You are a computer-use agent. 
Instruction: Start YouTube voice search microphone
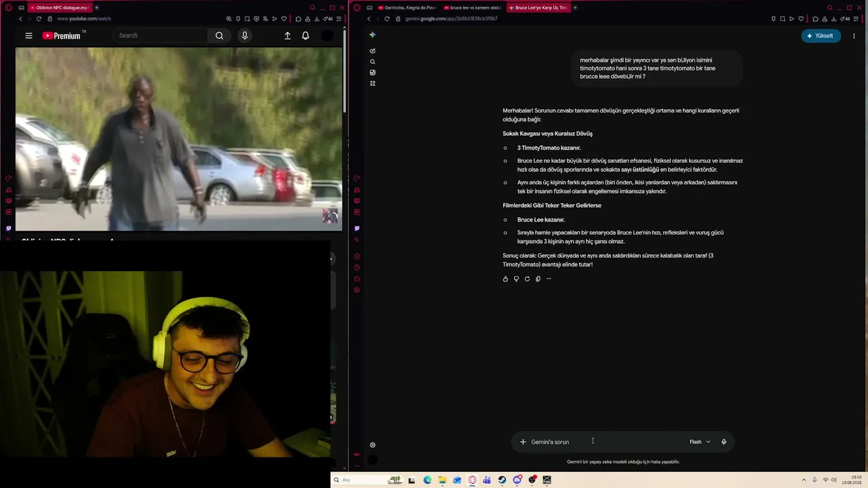point(245,36)
